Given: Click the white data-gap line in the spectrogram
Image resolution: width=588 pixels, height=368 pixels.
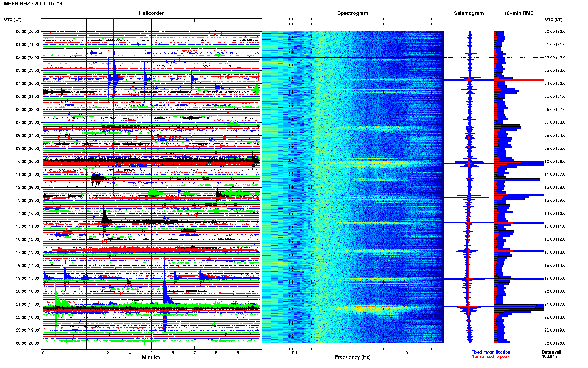Looking at the screenshot, I should [353, 211].
